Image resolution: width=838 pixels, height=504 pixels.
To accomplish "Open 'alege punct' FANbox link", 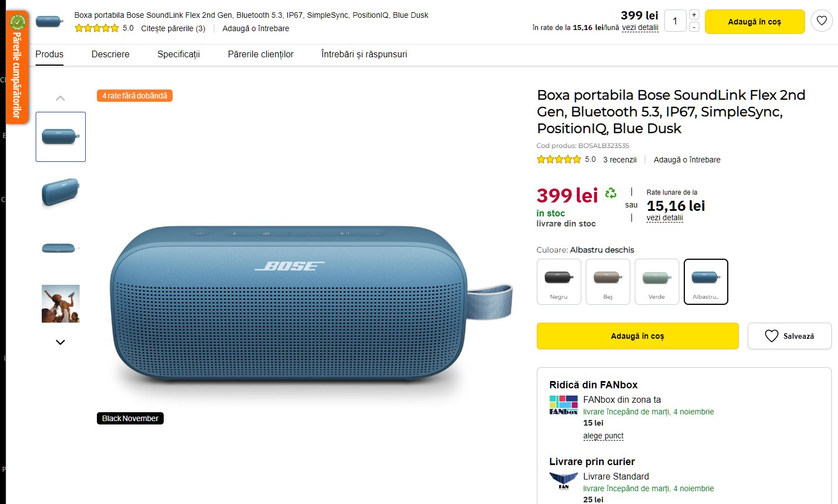I will pyautogui.click(x=603, y=436).
